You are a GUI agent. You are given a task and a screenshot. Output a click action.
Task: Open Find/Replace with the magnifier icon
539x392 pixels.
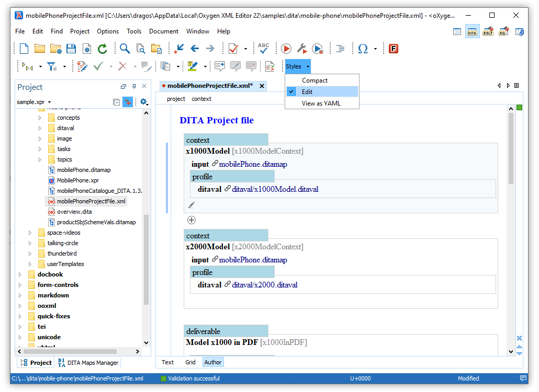[125, 49]
